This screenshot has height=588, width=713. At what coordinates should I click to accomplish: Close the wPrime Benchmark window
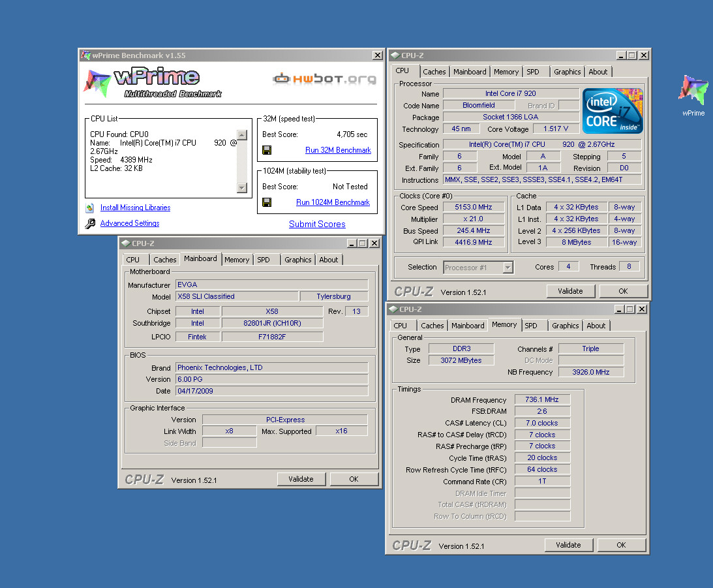tap(378, 55)
